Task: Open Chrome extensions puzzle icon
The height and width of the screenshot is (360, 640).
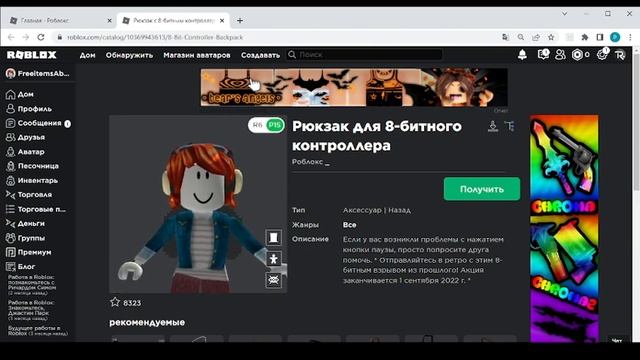Action: [x=584, y=37]
